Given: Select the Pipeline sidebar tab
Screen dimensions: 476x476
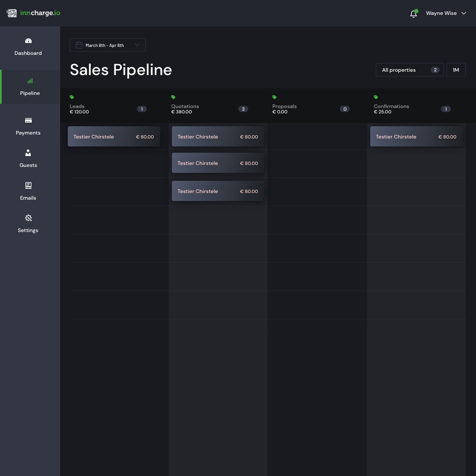Looking at the screenshot, I should pos(30,87).
